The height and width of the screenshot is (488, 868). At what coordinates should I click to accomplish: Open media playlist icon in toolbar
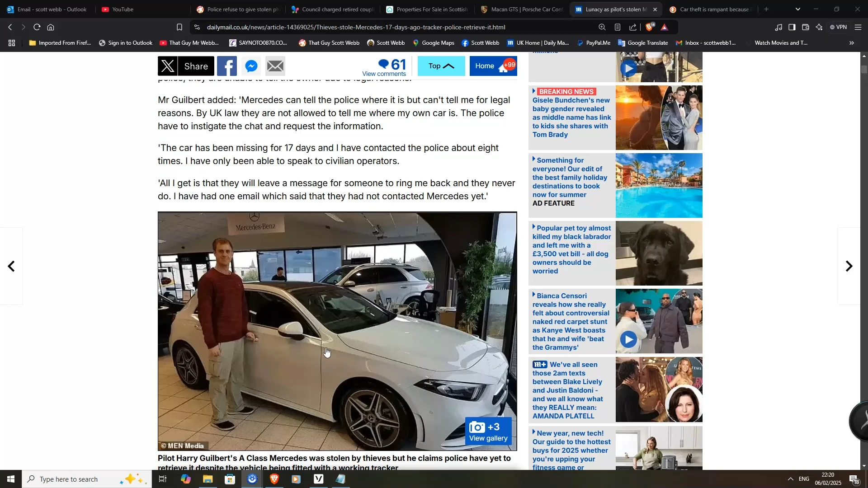pos(778,27)
